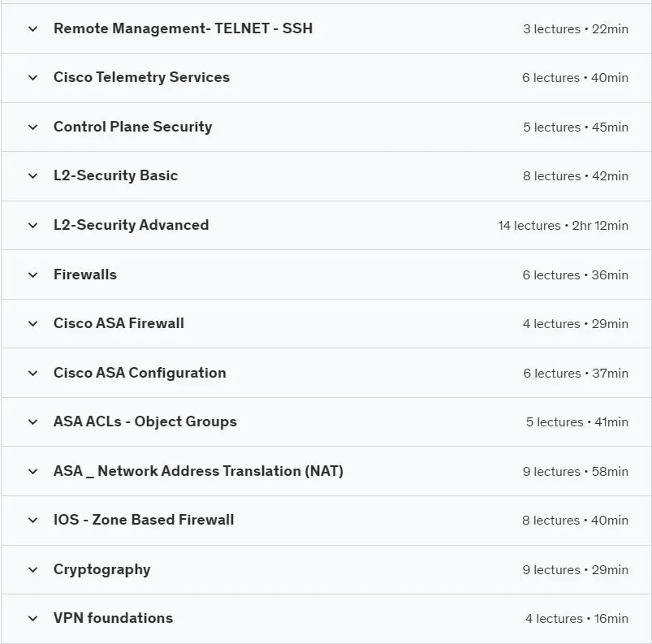The height and width of the screenshot is (644, 652).
Task: Click the chevron next to Firewalls
Action: 32,274
